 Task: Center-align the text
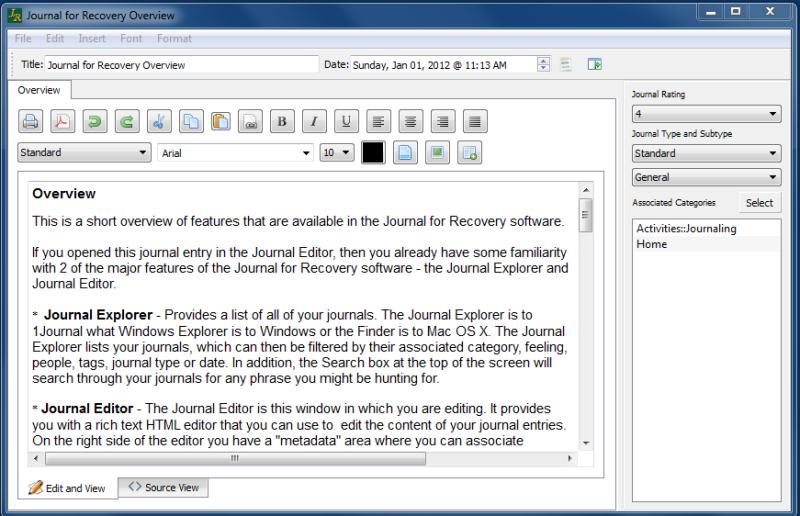click(409, 122)
